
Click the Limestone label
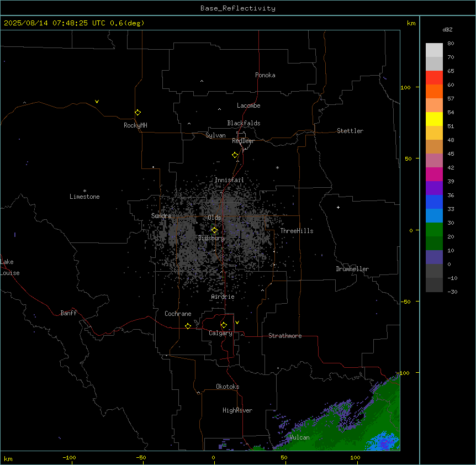(84, 197)
